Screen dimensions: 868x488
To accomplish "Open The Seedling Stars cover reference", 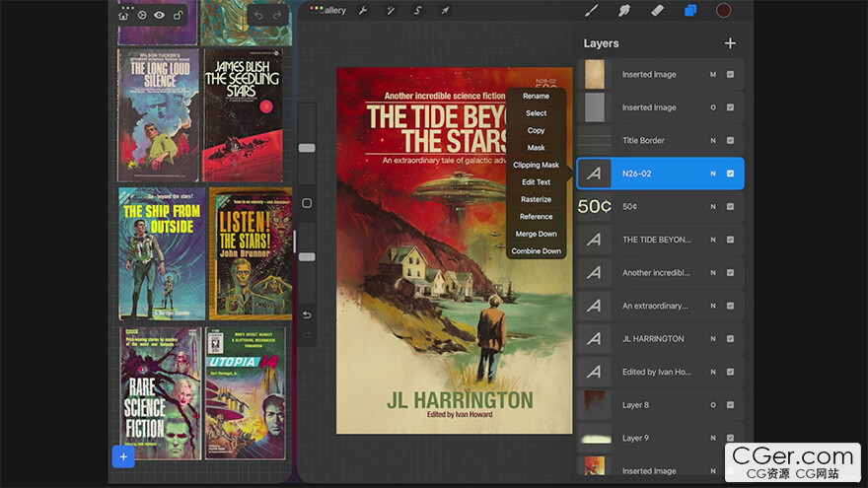I will tap(243, 115).
